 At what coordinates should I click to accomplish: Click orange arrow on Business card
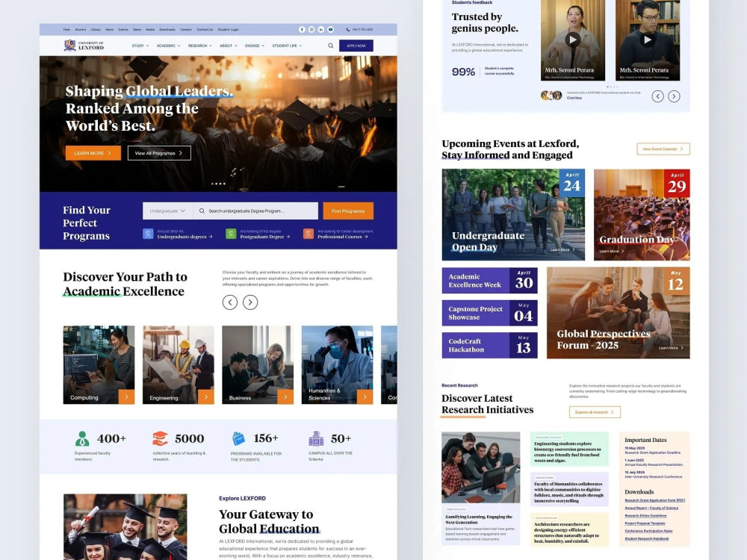coord(285,396)
